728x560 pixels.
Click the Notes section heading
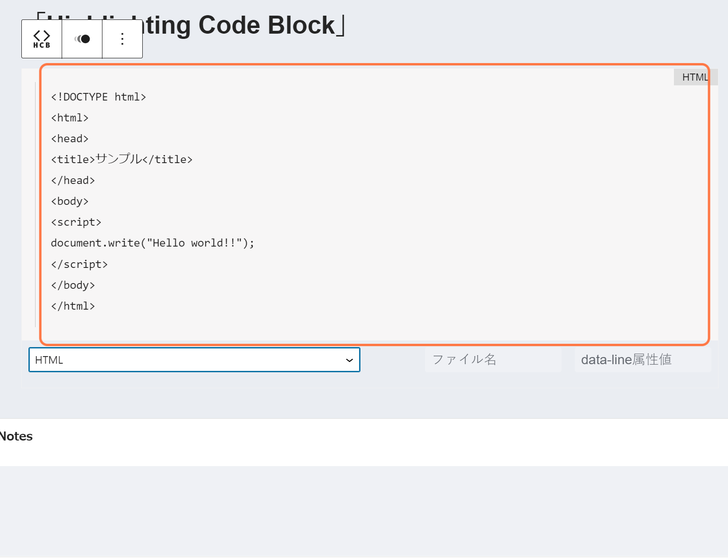pyautogui.click(x=16, y=436)
